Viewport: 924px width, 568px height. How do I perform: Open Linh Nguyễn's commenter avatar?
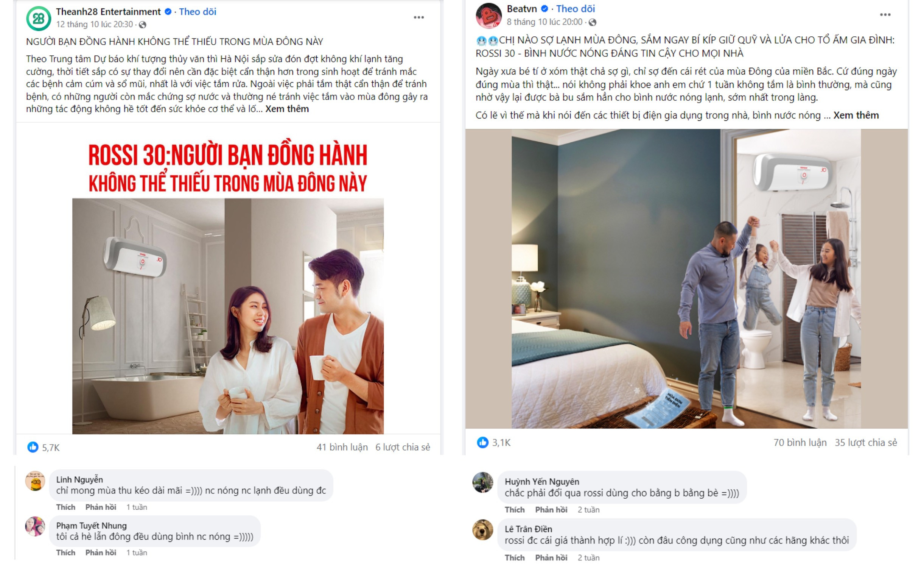click(x=35, y=481)
